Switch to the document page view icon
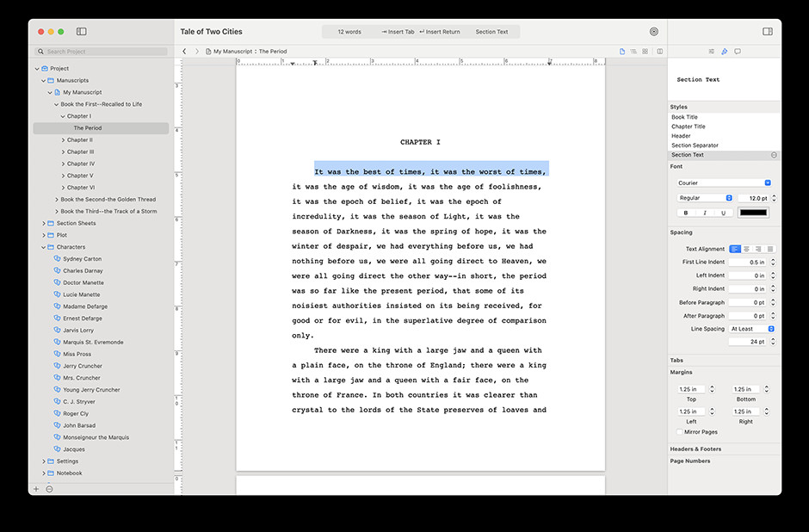Screen dimensions: 809x532 pos(622,51)
